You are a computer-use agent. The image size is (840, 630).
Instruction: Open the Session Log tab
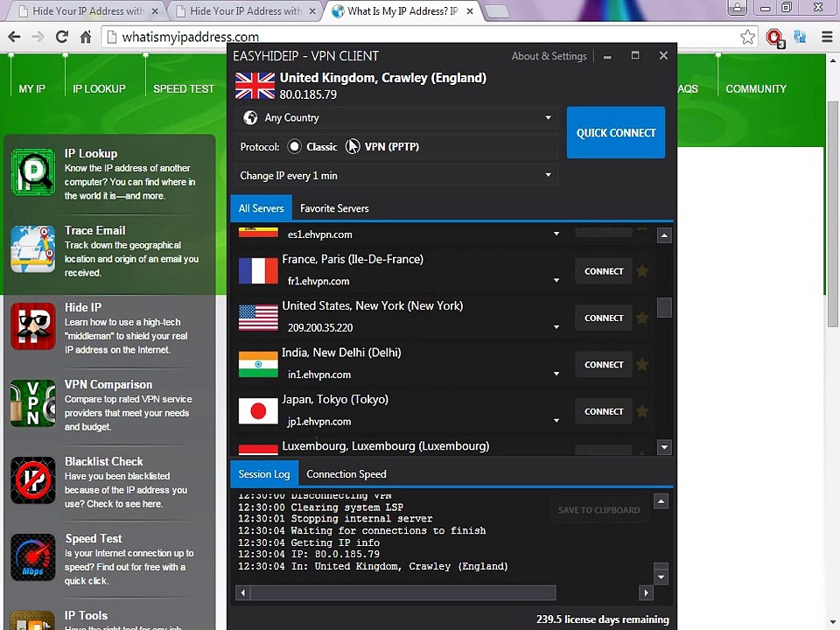[x=264, y=474]
